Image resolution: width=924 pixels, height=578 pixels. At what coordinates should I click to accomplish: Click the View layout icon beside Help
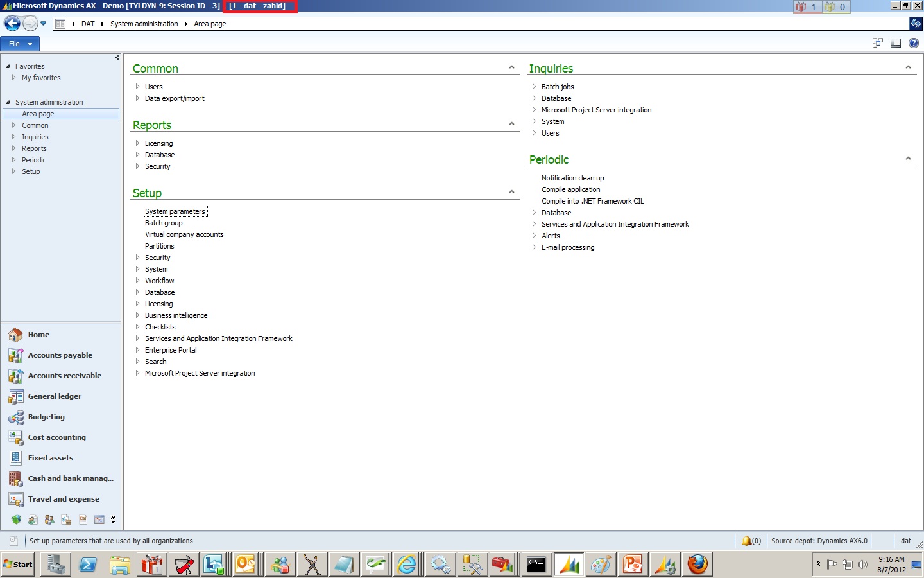coord(896,43)
